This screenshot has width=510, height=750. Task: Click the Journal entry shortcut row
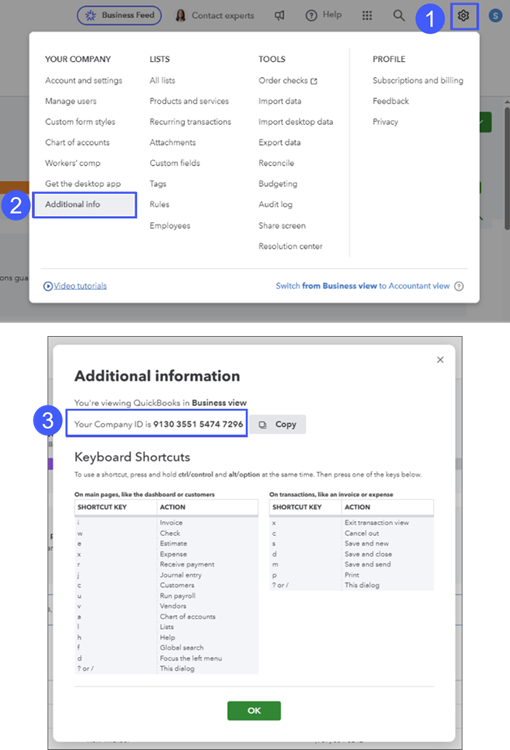166,575
